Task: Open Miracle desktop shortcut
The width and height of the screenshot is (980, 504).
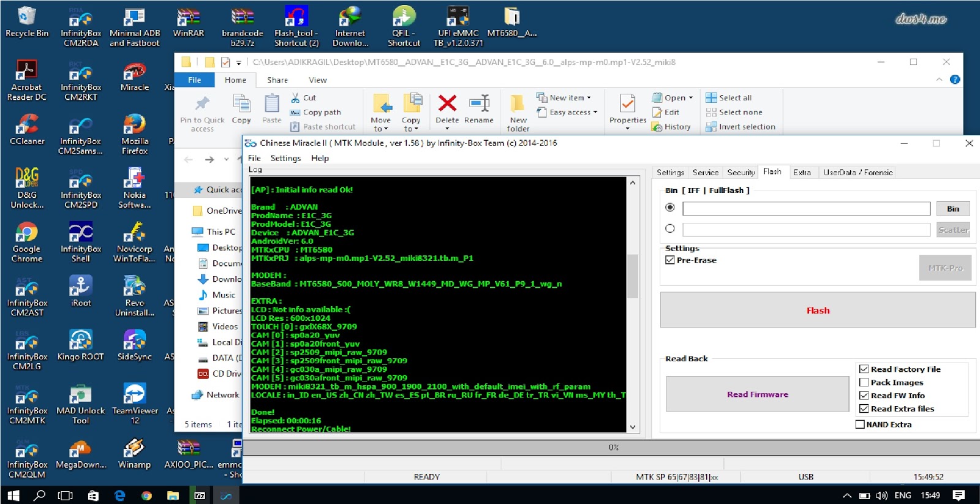Action: point(134,77)
